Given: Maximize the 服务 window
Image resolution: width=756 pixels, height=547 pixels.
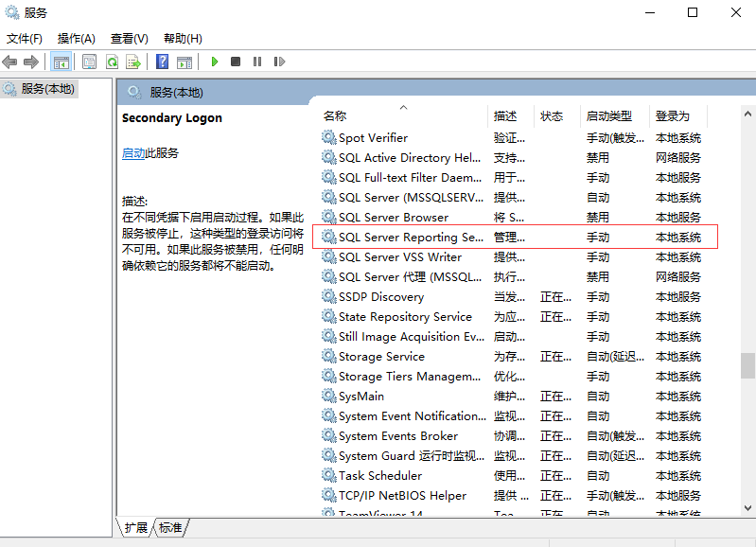Looking at the screenshot, I should (x=693, y=12).
